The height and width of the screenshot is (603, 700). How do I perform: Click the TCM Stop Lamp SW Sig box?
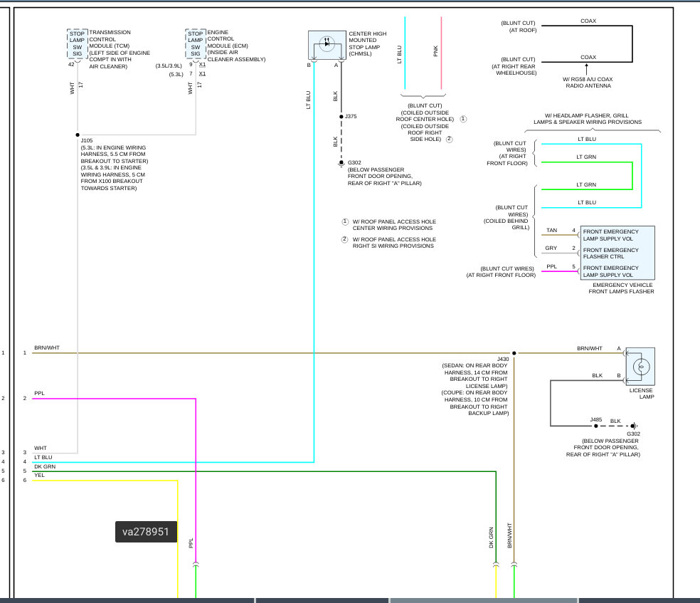coord(78,43)
